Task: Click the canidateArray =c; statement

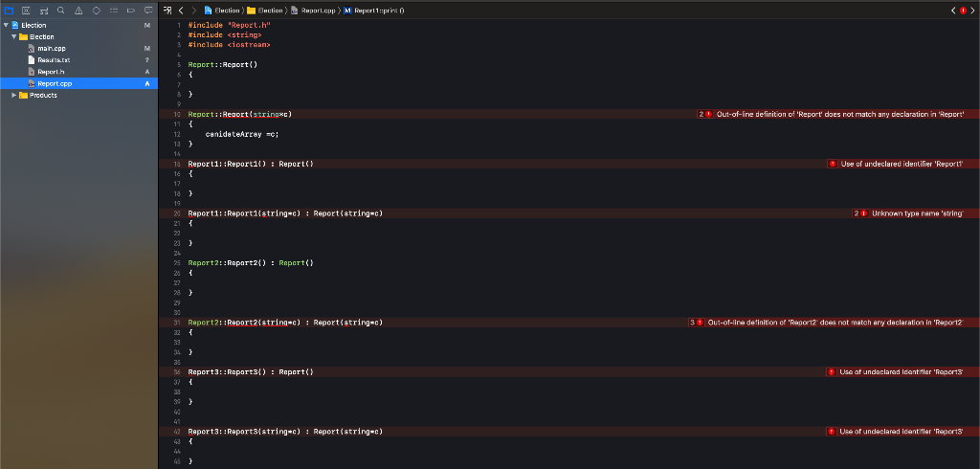Action: [240, 134]
